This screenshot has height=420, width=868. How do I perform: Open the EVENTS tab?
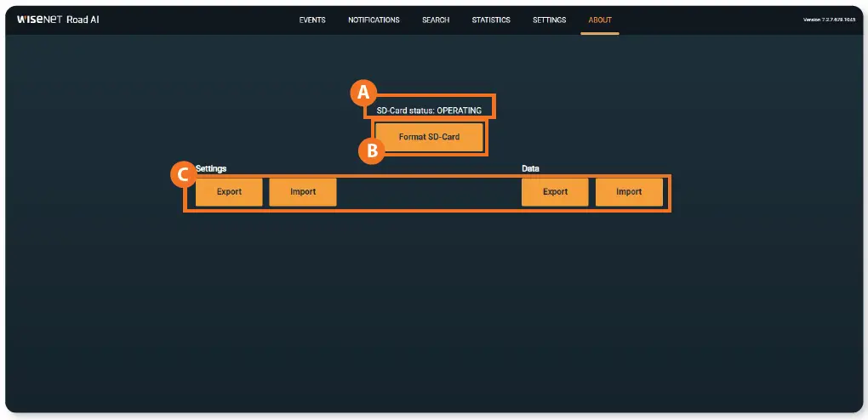[312, 20]
